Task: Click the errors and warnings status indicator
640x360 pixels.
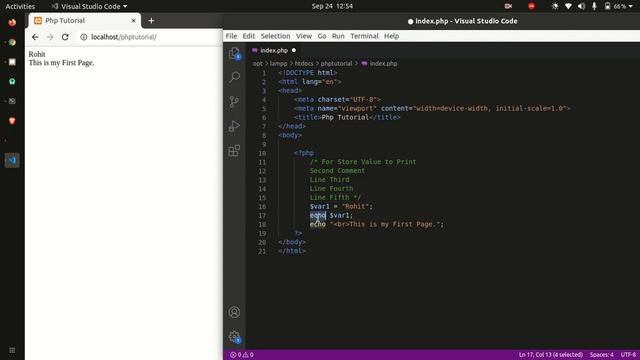Action: (242, 355)
